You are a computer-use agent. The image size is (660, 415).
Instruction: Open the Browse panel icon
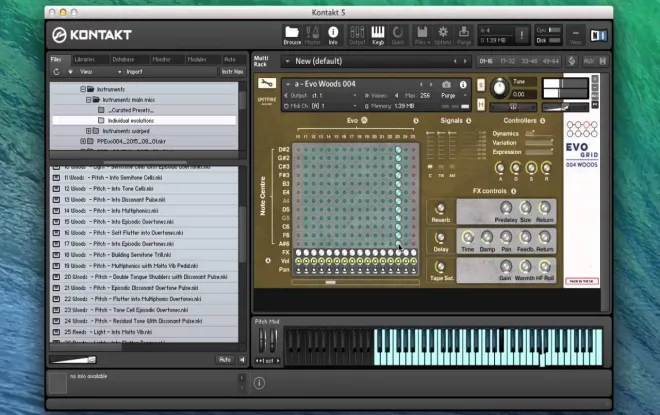pos(292,35)
